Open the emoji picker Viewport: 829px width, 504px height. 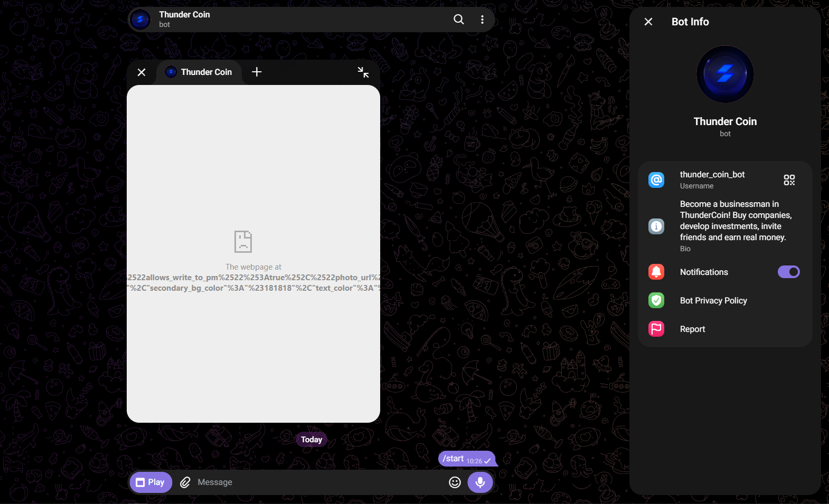coord(455,482)
